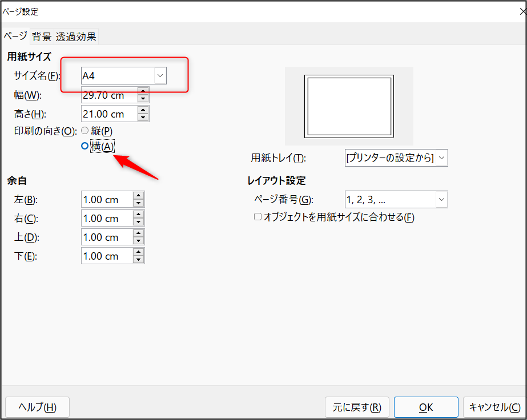This screenshot has height=420, width=527.
Task: Open the サイズ名 A4 dropdown
Action: 124,75
